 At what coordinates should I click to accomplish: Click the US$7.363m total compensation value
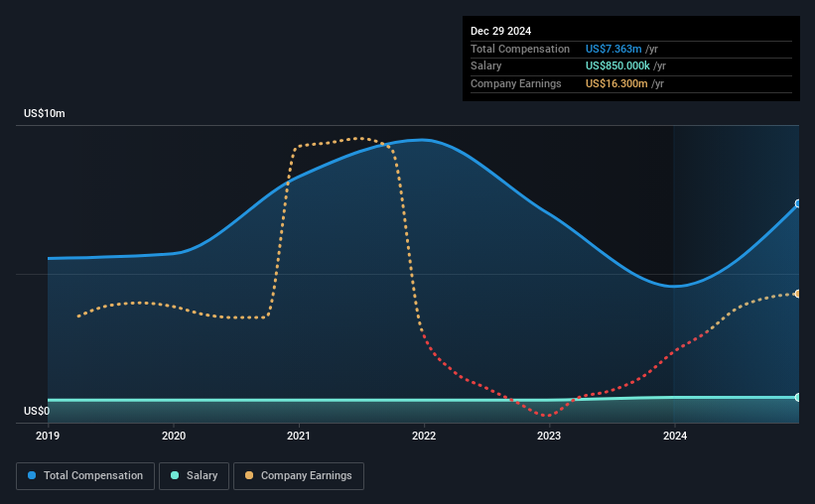[x=613, y=49]
